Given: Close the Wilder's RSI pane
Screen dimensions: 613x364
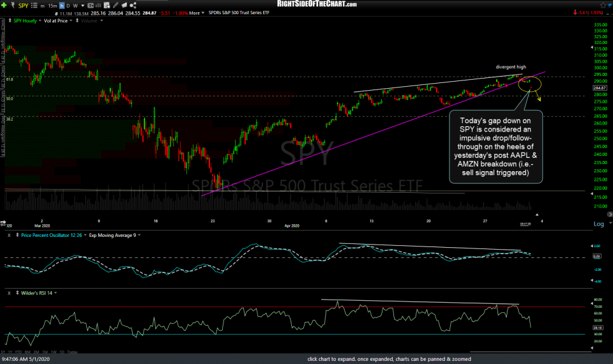Looking at the screenshot, I should (x=9, y=293).
